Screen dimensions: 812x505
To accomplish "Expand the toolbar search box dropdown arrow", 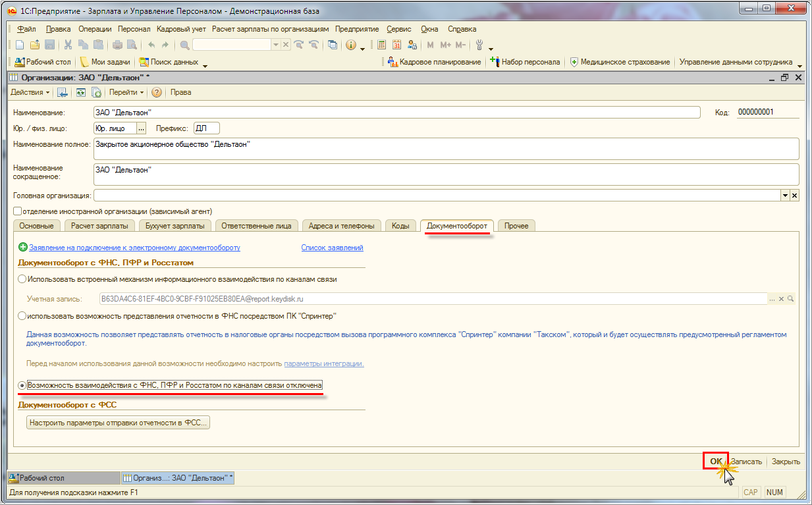I will 276,45.
